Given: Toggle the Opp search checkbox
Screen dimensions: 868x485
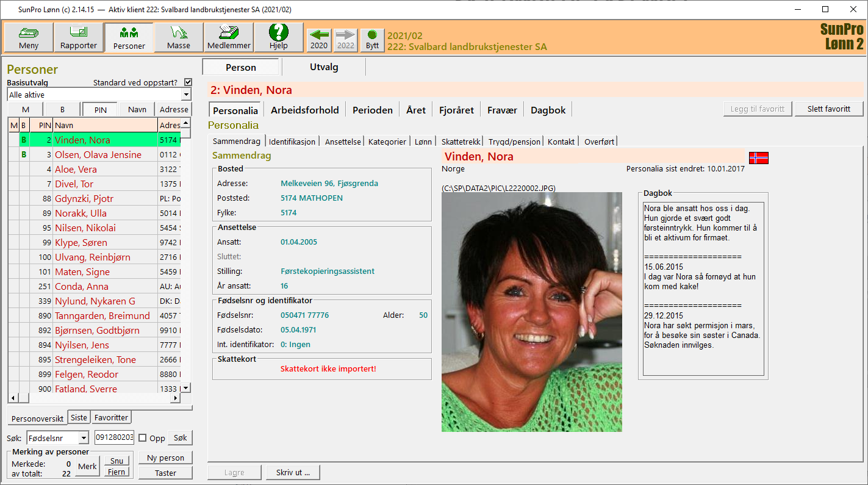Looking at the screenshot, I should pos(142,438).
